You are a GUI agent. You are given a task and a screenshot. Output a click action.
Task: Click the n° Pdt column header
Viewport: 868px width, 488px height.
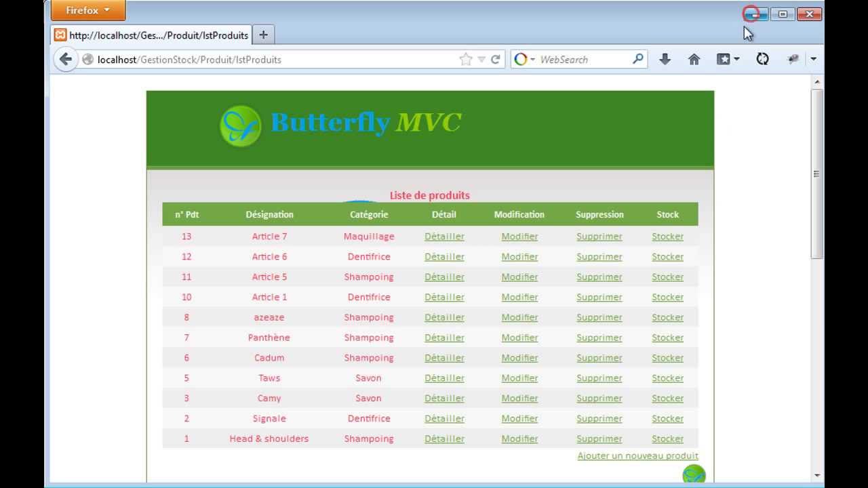(x=186, y=214)
